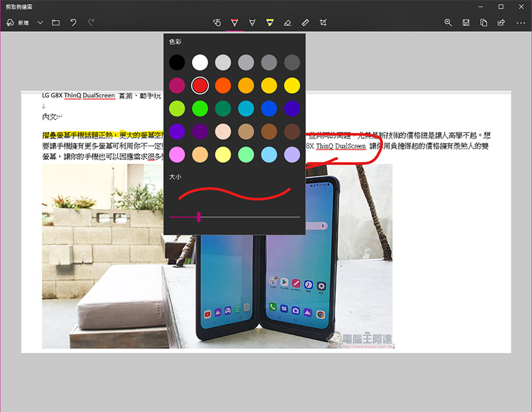Copy the snip to clipboard
The image size is (532, 412).
pyautogui.click(x=484, y=23)
